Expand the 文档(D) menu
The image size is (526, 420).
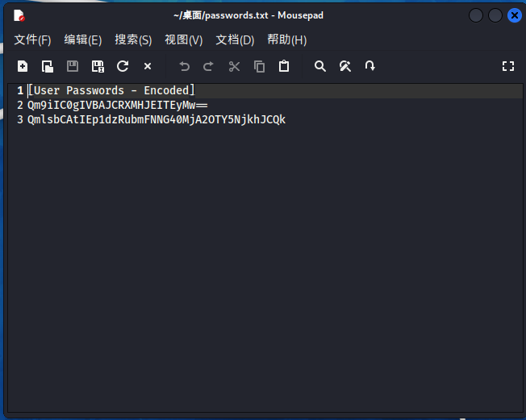pos(235,40)
